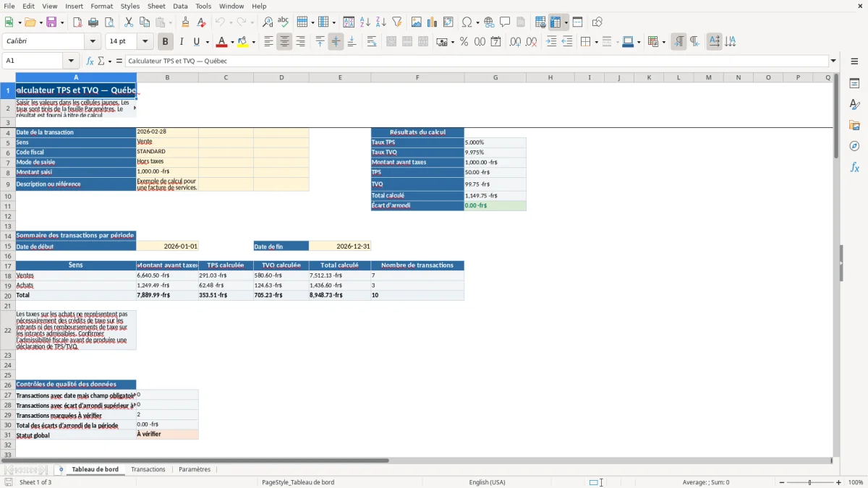Viewport: 868px width, 488px height.
Task: Insert special character Omega icon
Action: click(467, 22)
